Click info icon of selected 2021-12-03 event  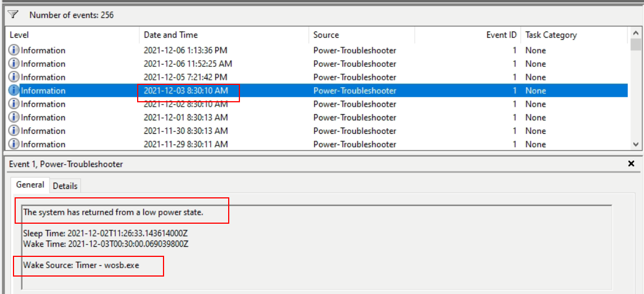[14, 91]
